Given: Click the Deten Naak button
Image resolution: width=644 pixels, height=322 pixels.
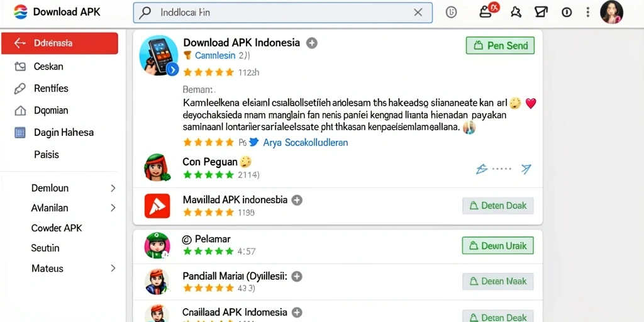Looking at the screenshot, I should (498, 282).
